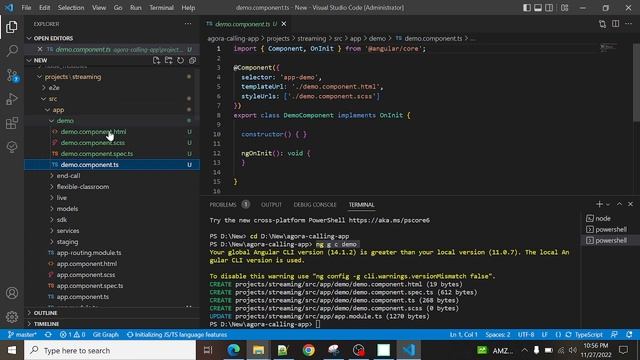Image resolution: width=640 pixels, height=360 pixels.
Task: Toggle secondary side bar layout icon
Action: pos(549,8)
